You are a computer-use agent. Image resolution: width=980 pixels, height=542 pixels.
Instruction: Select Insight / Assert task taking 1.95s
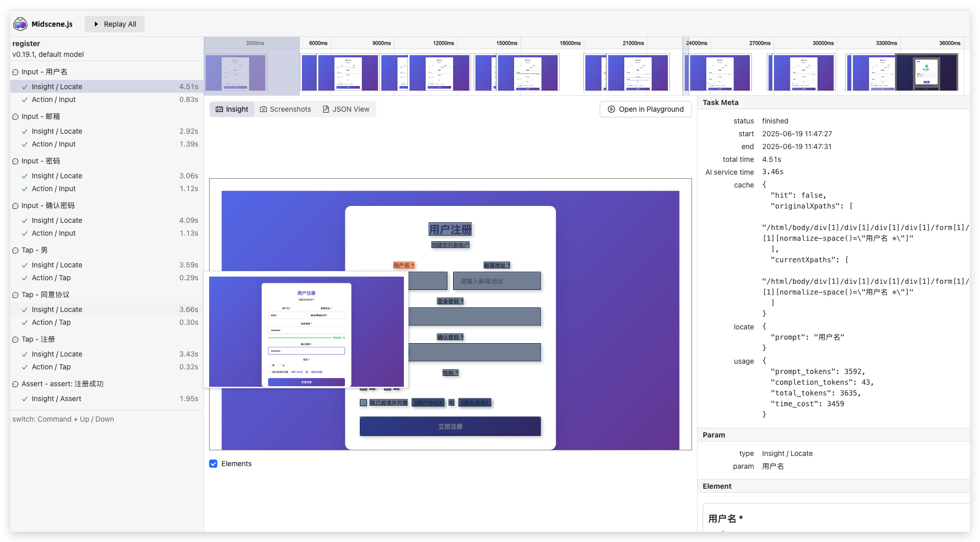pos(107,399)
